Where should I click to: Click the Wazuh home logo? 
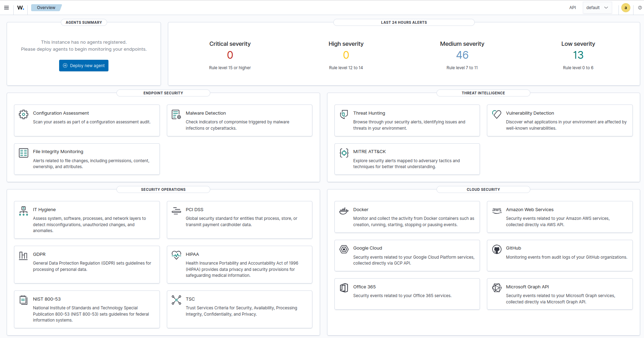[21, 8]
